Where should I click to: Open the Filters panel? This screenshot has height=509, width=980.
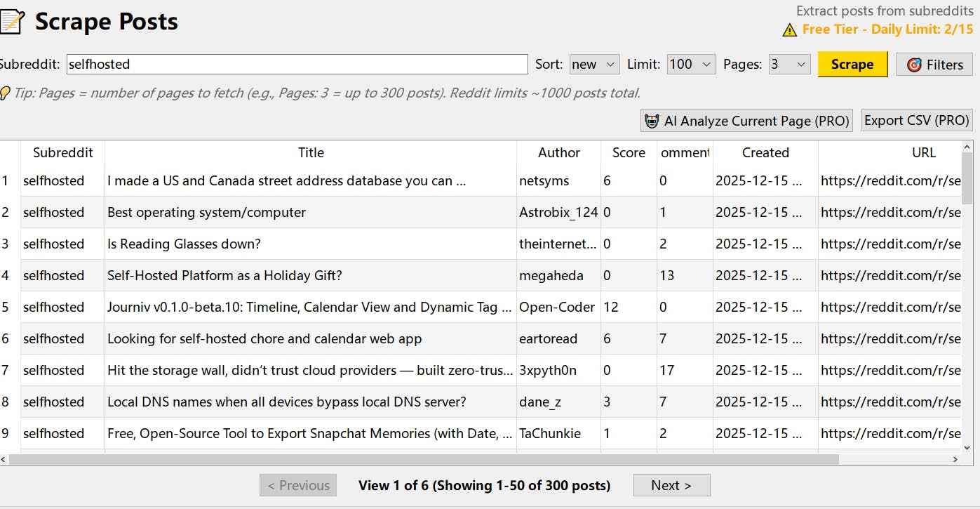click(x=935, y=65)
